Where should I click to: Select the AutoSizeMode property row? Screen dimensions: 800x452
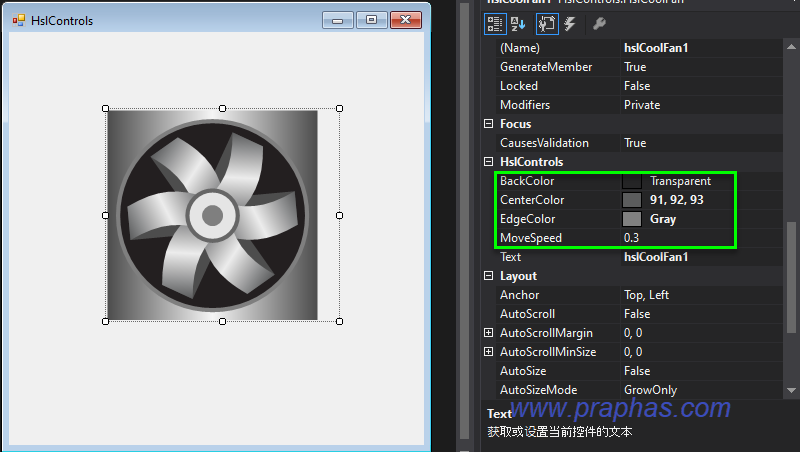pos(640,390)
